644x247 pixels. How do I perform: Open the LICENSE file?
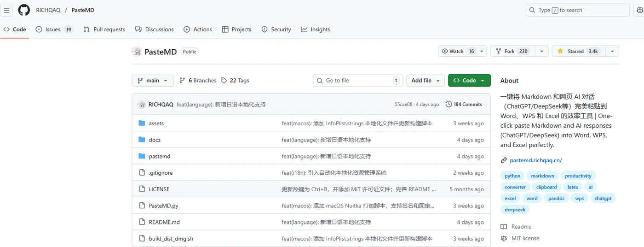(159, 189)
